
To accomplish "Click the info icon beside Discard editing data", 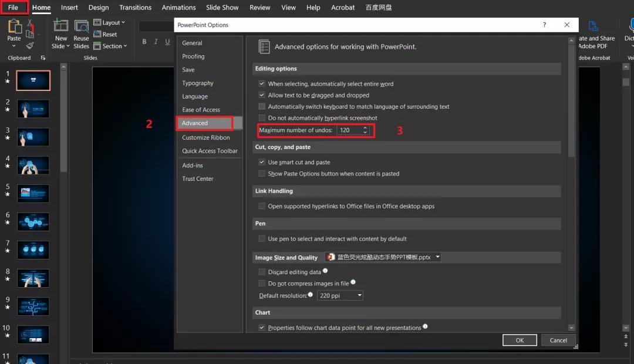I will point(325,271).
